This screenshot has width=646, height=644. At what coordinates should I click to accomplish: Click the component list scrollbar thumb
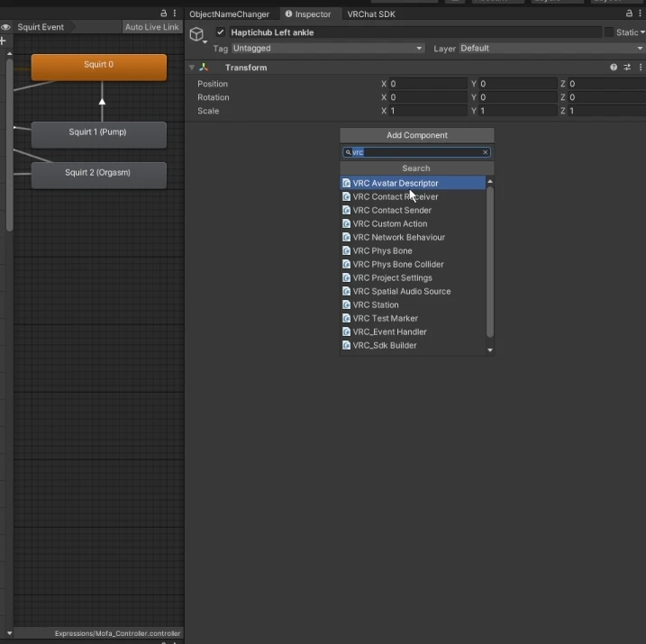(490, 262)
